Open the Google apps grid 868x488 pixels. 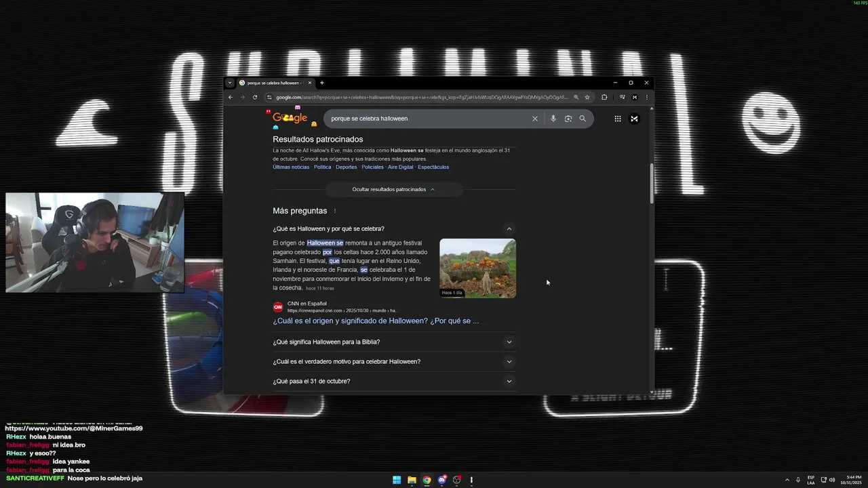pos(618,119)
